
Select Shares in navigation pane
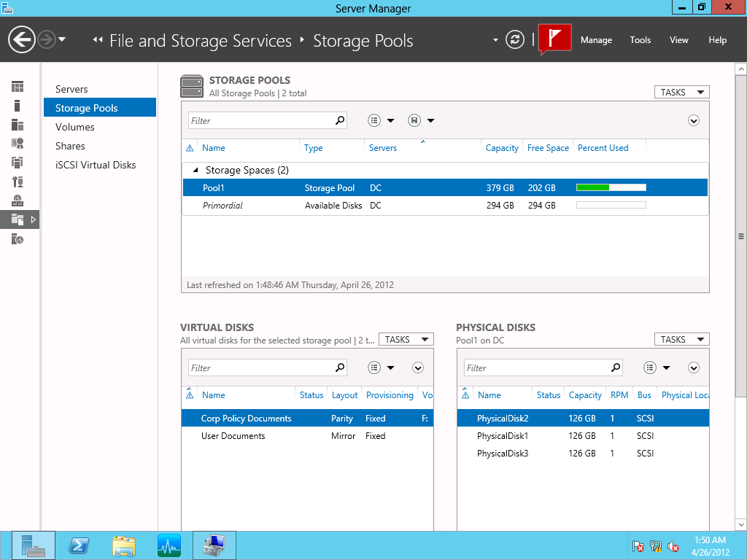click(70, 146)
